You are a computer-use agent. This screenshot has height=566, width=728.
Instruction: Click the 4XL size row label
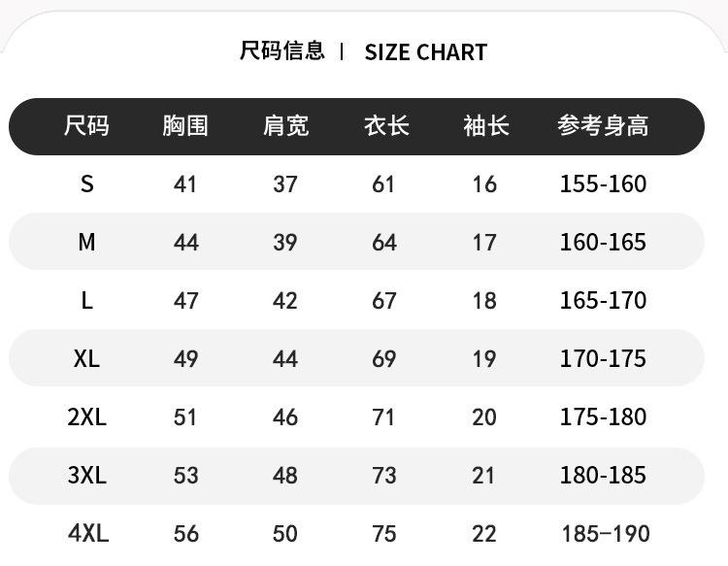(x=88, y=534)
